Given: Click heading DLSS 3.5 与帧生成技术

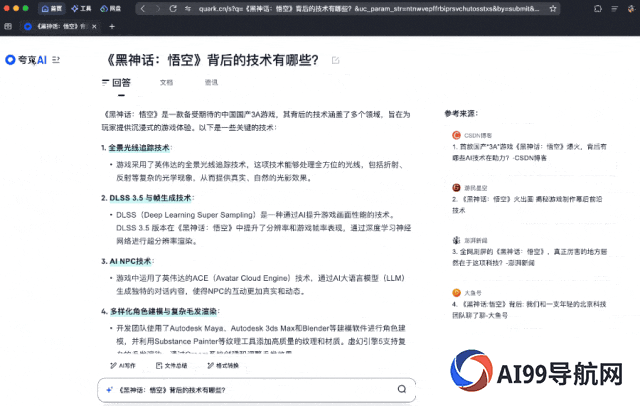Looking at the screenshot, I should (x=150, y=198).
